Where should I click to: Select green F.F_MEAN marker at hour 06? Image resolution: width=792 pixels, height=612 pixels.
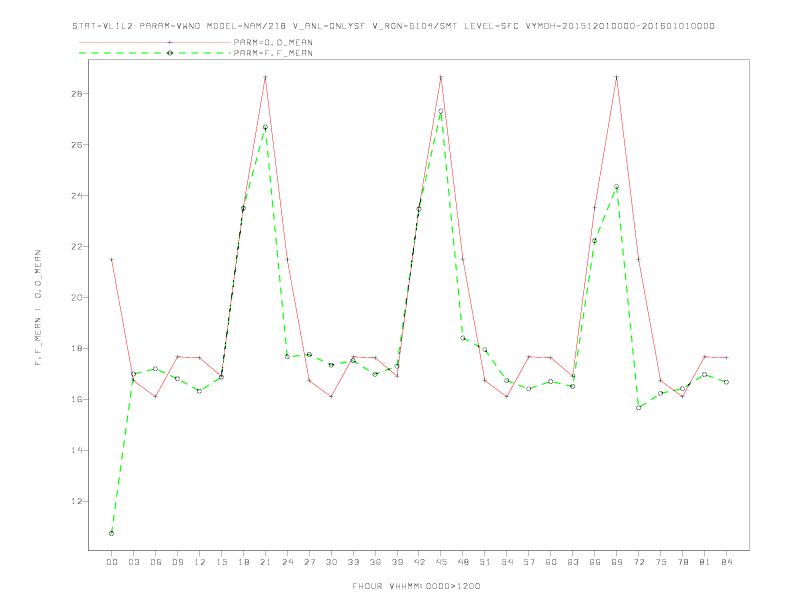tap(156, 369)
